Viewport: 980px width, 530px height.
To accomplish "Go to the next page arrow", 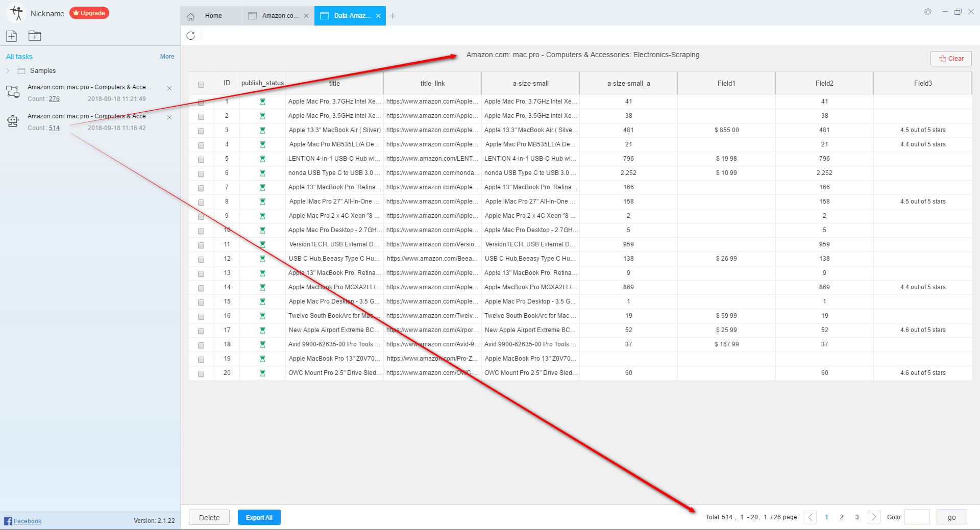I will tap(874, 517).
